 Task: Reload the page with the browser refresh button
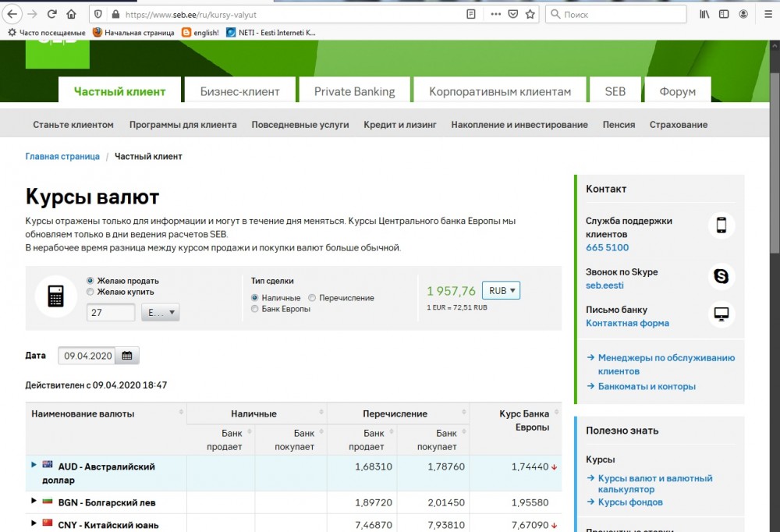click(x=52, y=14)
